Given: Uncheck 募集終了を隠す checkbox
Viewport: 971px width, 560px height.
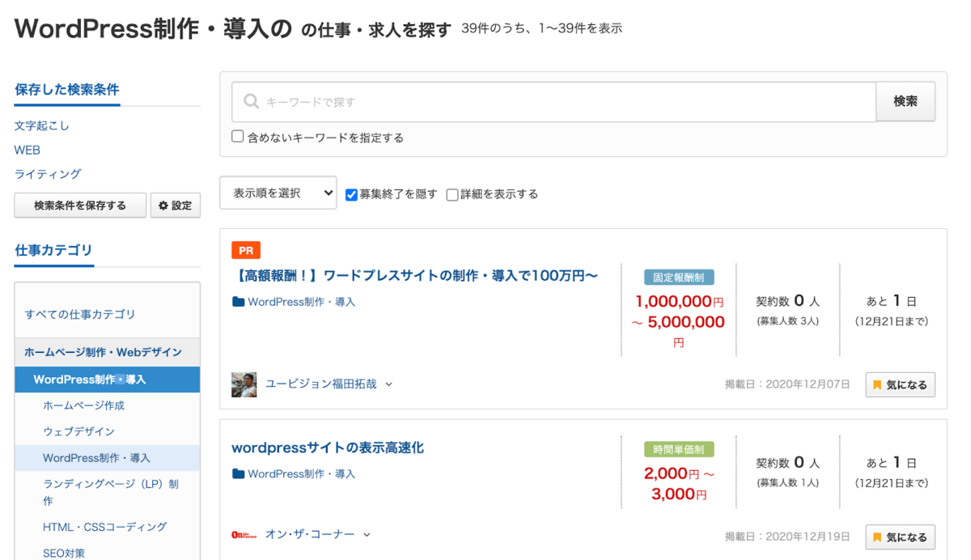Looking at the screenshot, I should [x=351, y=194].
